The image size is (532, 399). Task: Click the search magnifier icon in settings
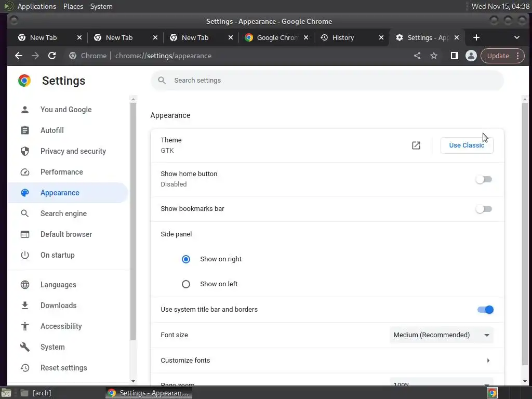coord(162,81)
